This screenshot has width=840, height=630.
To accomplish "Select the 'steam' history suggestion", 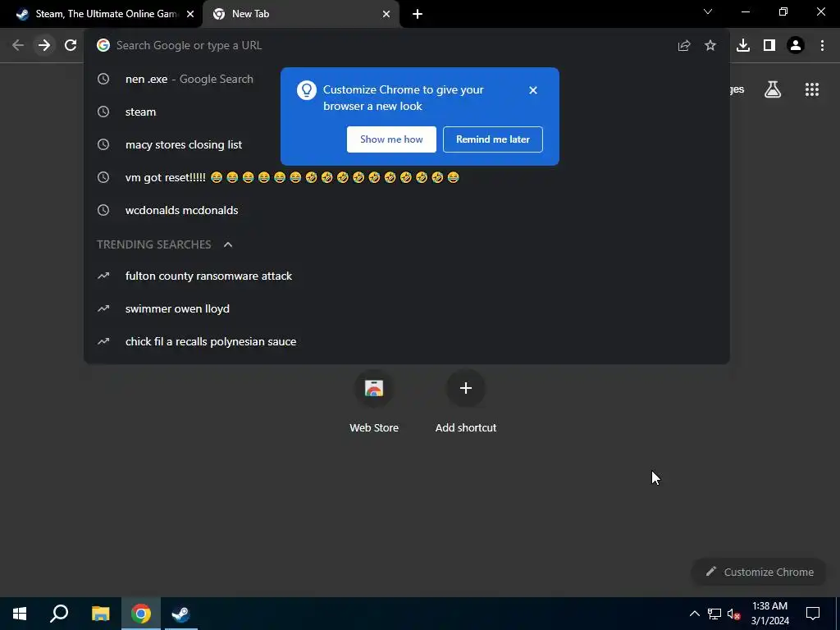I will tap(407, 112).
